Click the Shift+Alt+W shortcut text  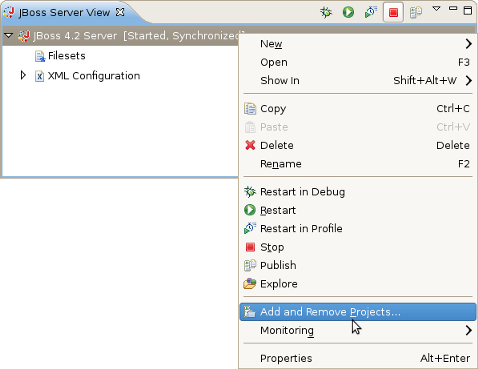pyautogui.click(x=425, y=80)
